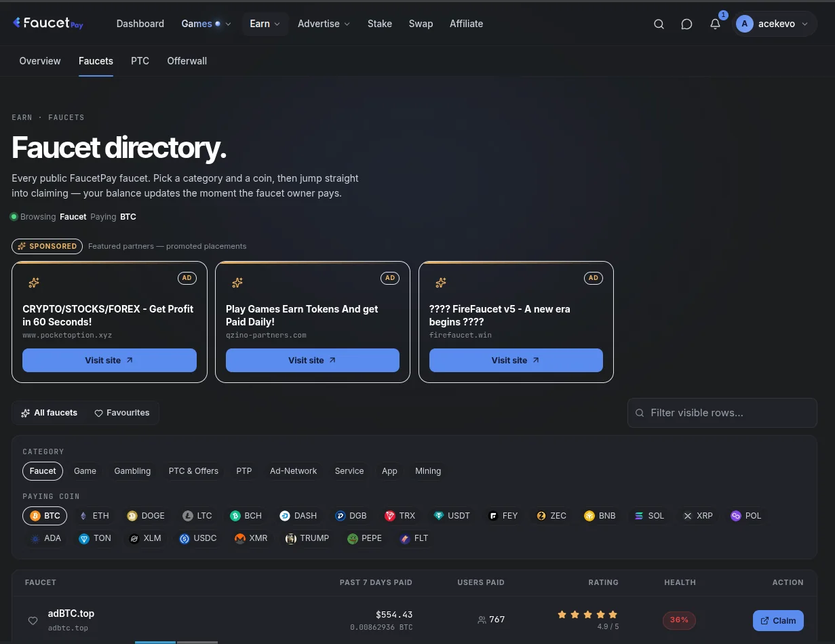Image resolution: width=835 pixels, height=644 pixels.
Task: Show All faucets list
Action: (50, 413)
